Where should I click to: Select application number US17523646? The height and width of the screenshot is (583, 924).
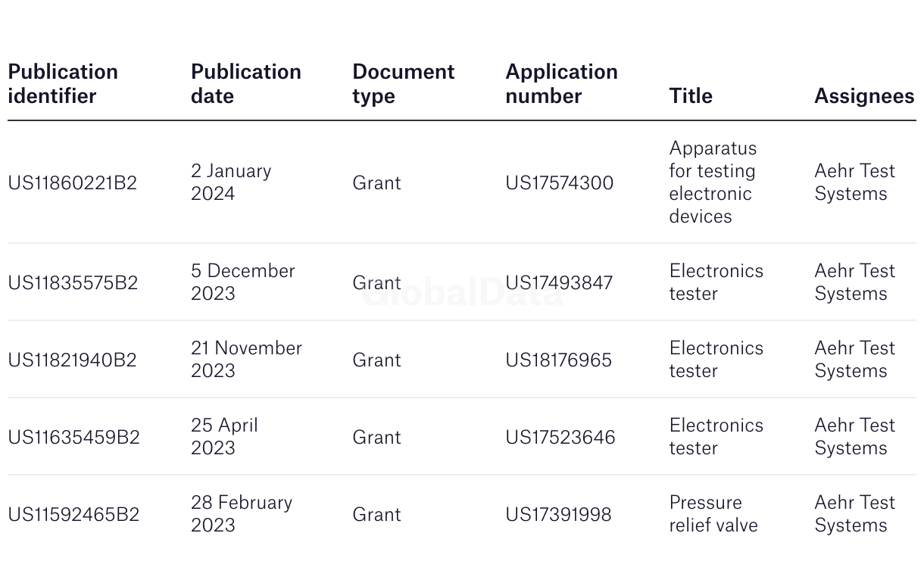(560, 438)
